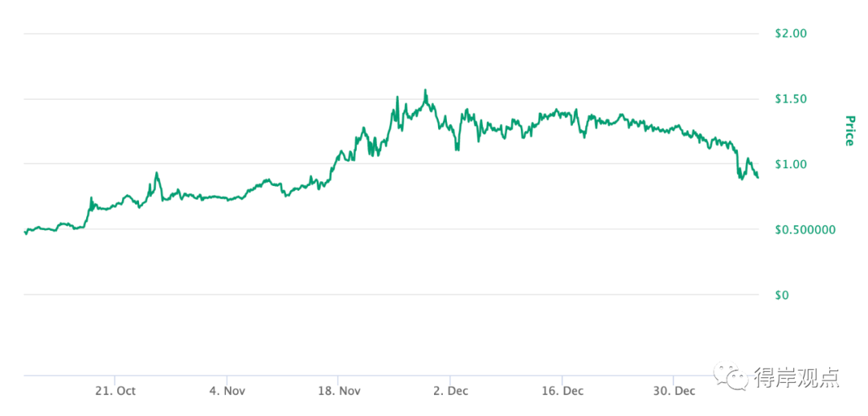Click the late October price spike
The image size is (868, 416).
(x=157, y=173)
